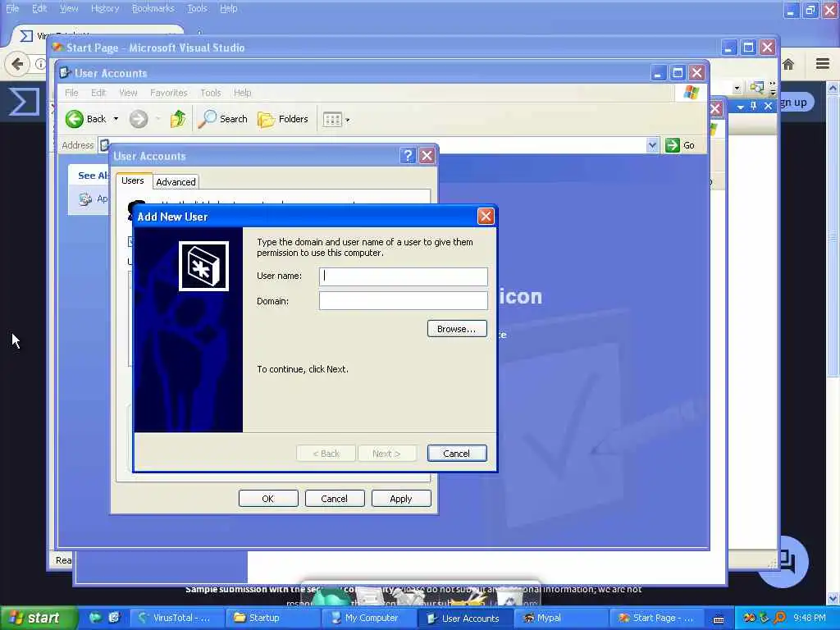840x630 pixels.
Task: Click the on-screen keyboard icon in taskbar
Action: pos(719,619)
